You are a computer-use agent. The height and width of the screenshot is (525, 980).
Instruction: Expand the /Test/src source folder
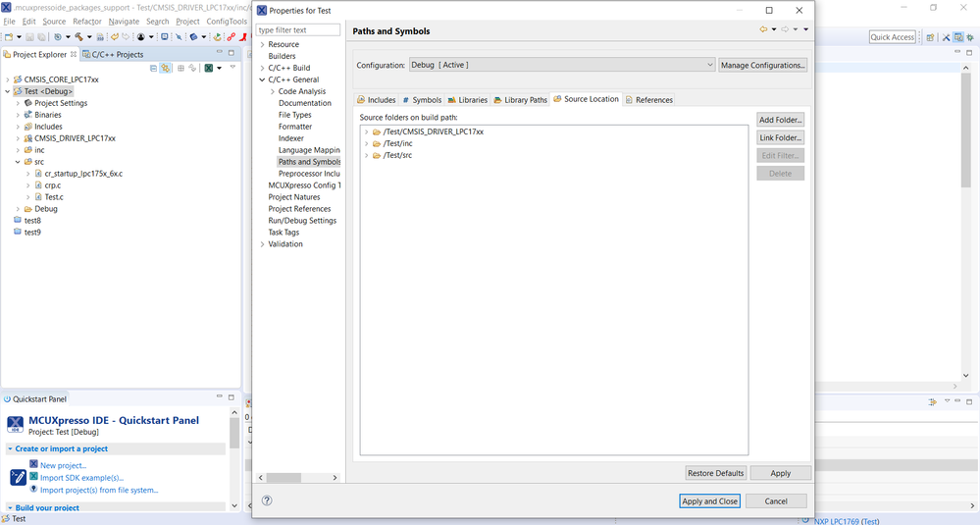367,156
